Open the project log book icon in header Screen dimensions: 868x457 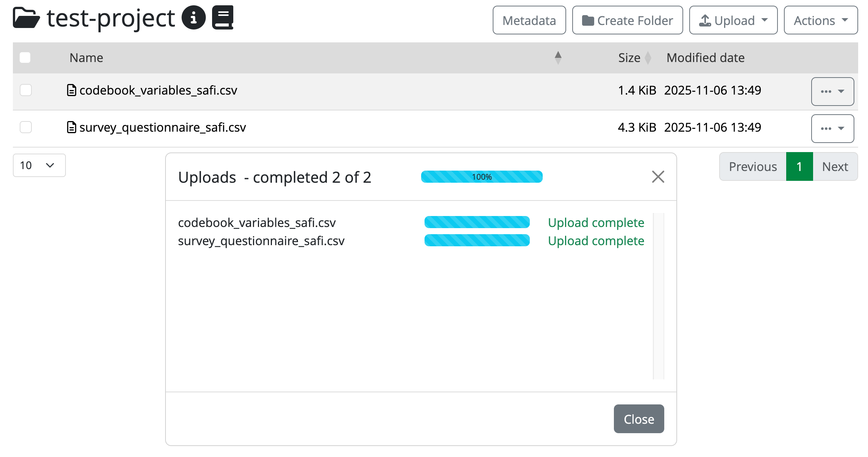(223, 17)
